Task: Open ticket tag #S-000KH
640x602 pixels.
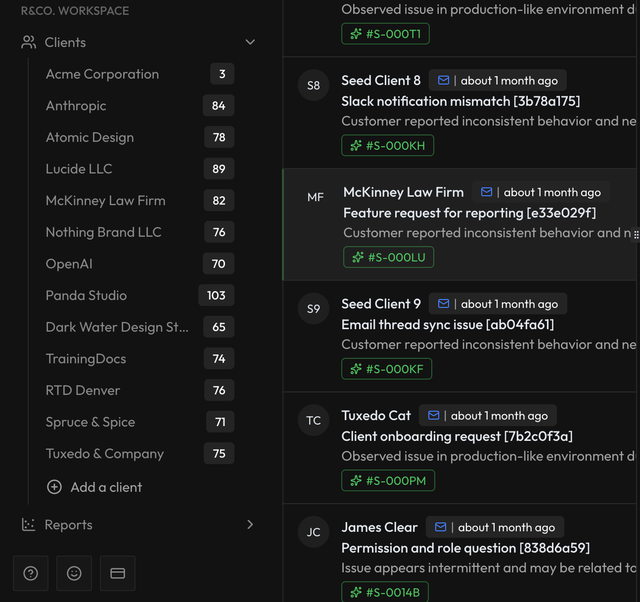Action: [387, 145]
